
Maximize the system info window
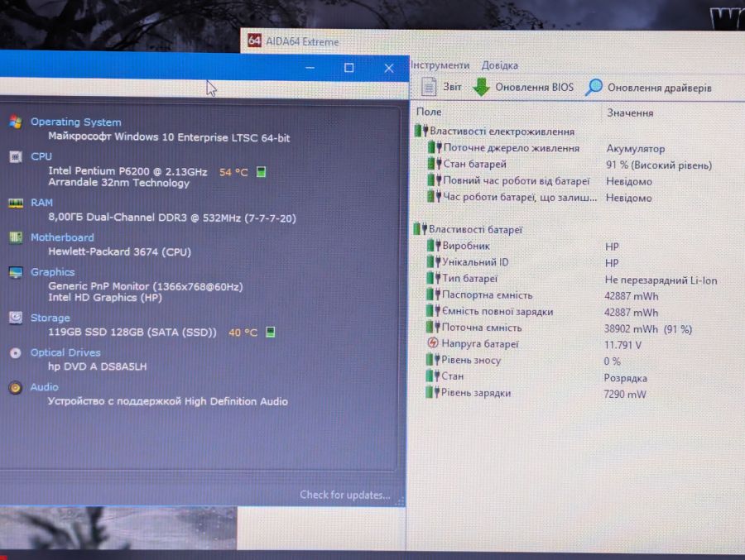pyautogui.click(x=348, y=68)
